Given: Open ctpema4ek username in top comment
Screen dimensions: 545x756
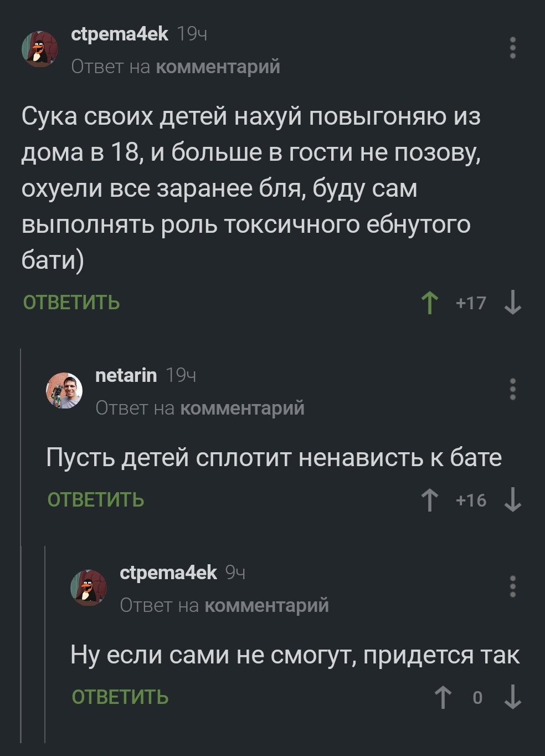Looking at the screenshot, I should (x=120, y=34).
